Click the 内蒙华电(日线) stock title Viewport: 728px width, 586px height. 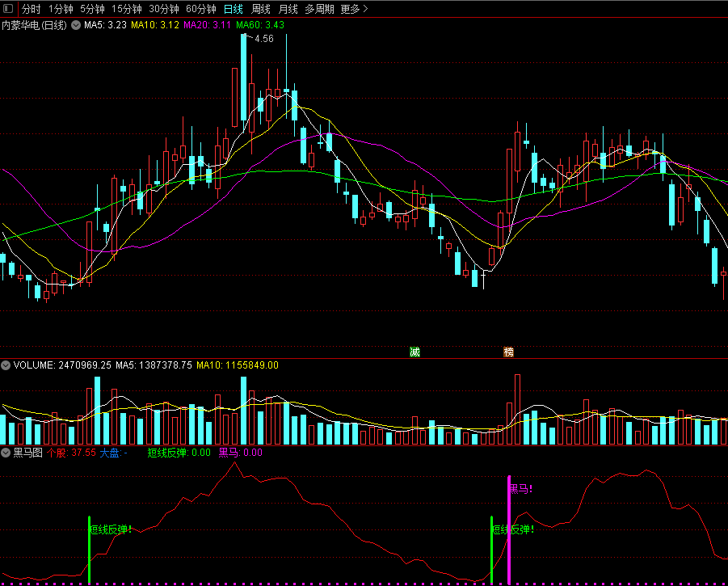tap(35, 25)
